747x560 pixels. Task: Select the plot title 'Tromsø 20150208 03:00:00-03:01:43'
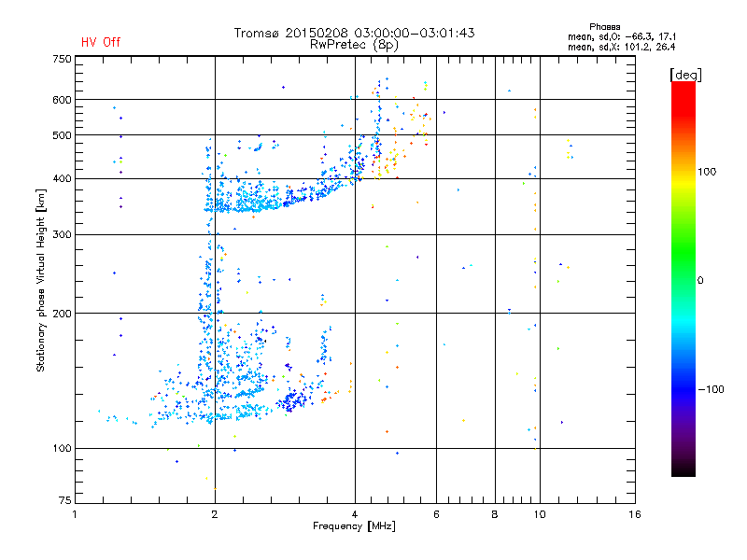(355, 33)
